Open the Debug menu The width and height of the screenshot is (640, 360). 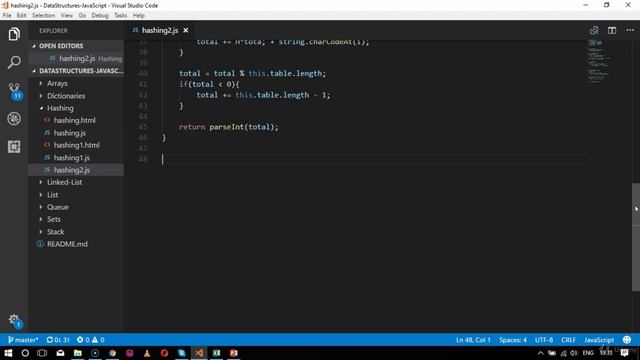click(x=100, y=15)
